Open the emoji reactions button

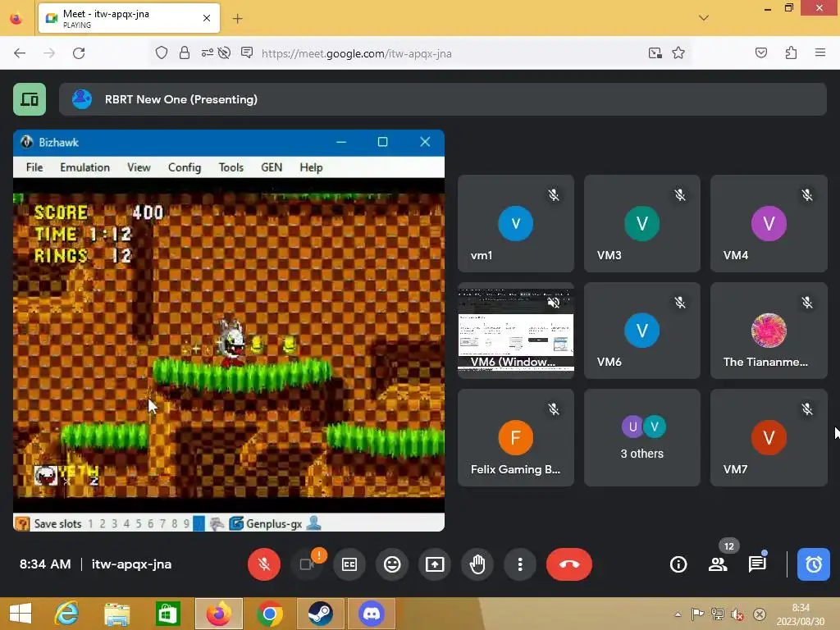[x=392, y=564]
